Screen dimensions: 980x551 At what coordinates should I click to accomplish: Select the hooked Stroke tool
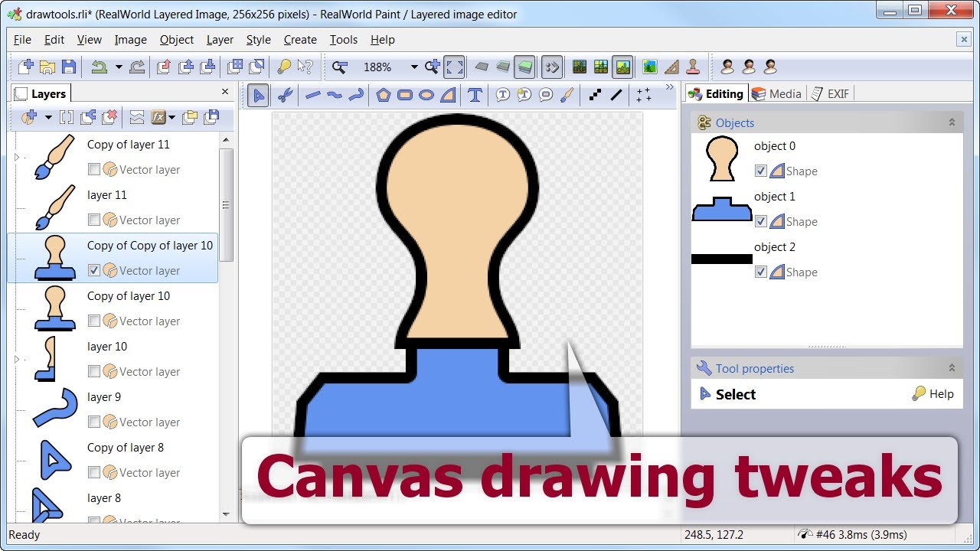(x=355, y=96)
